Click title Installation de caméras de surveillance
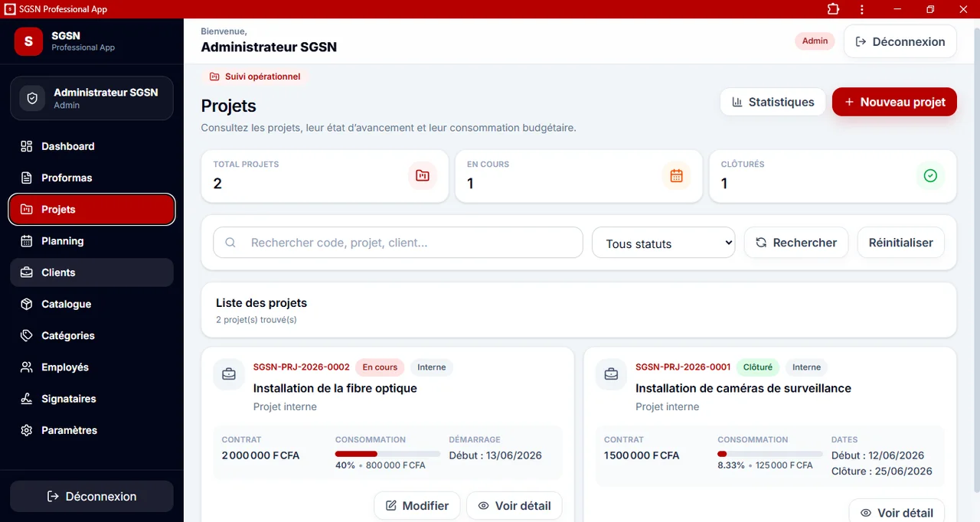980x522 pixels. point(743,388)
